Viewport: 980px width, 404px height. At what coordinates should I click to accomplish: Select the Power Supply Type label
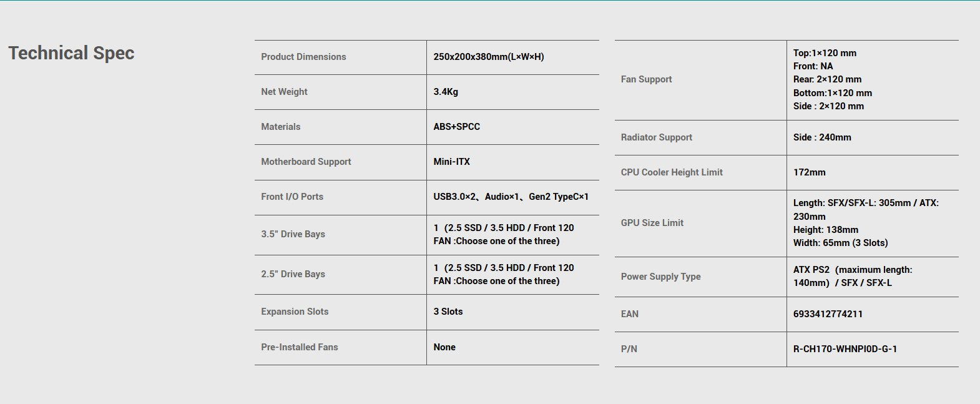click(660, 277)
